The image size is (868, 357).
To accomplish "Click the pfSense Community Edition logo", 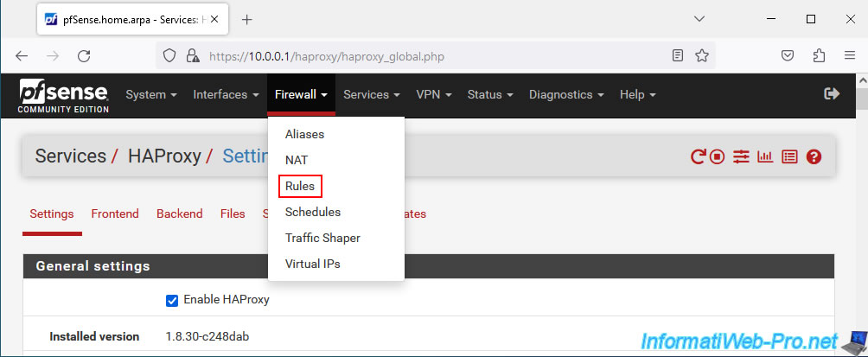I will [64, 96].
